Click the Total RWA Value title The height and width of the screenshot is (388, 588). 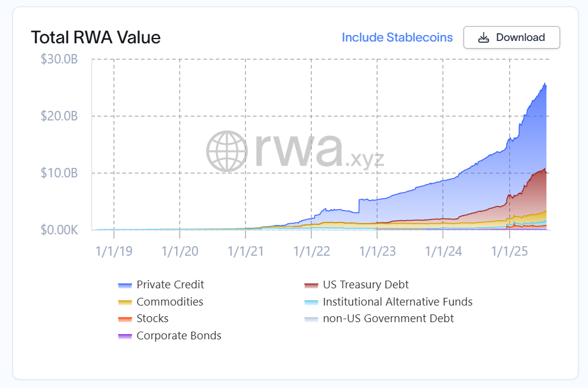click(x=95, y=37)
